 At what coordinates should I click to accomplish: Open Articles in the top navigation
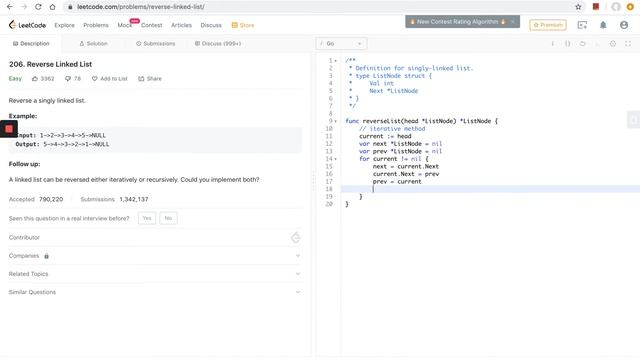click(x=181, y=25)
